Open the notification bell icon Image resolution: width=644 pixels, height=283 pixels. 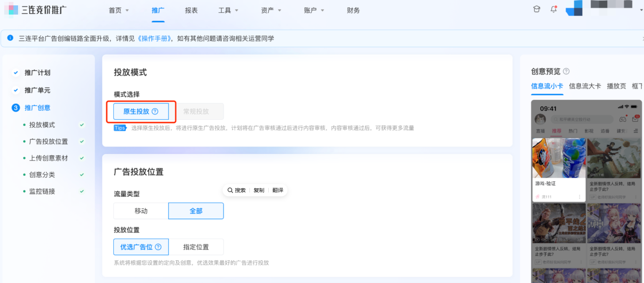[x=553, y=9]
